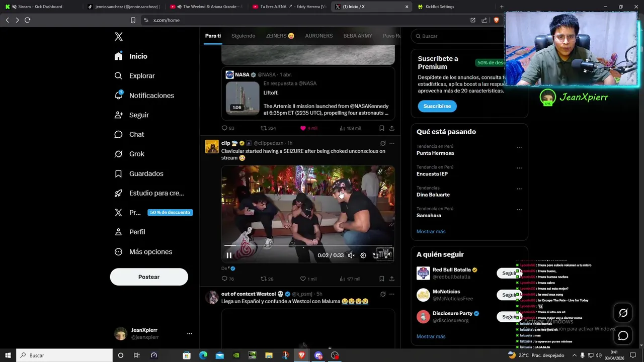Screen dimensions: 644x362
Task: Open Perfil from the sidebar
Action: (x=130, y=232)
